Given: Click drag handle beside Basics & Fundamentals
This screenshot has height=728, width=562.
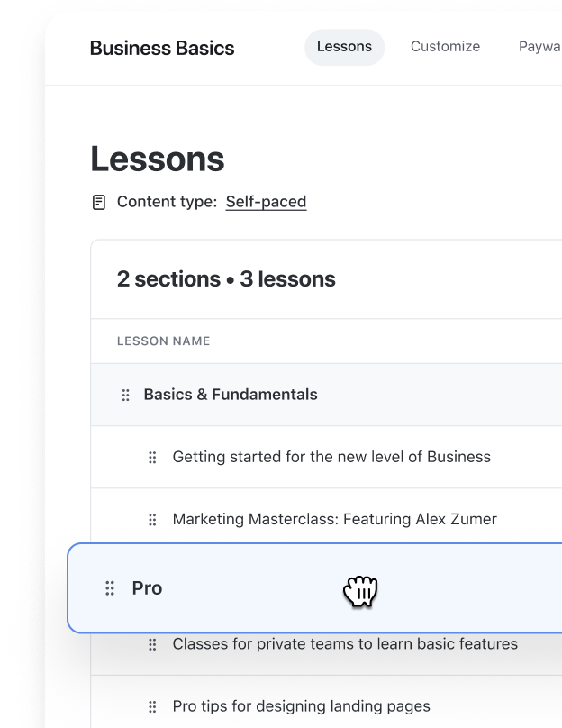Looking at the screenshot, I should 126,395.
